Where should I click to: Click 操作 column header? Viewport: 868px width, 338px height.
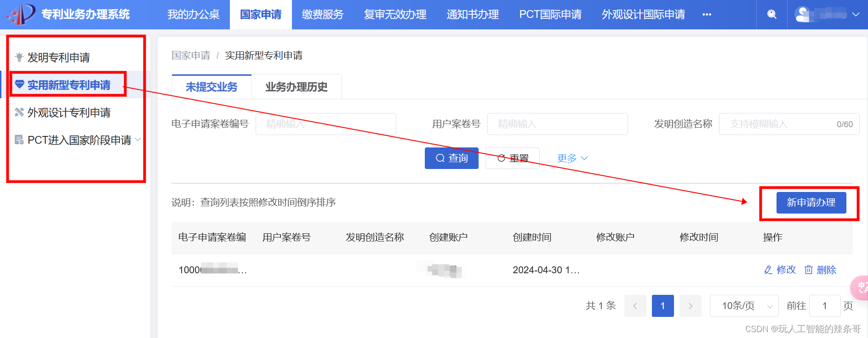click(x=772, y=237)
